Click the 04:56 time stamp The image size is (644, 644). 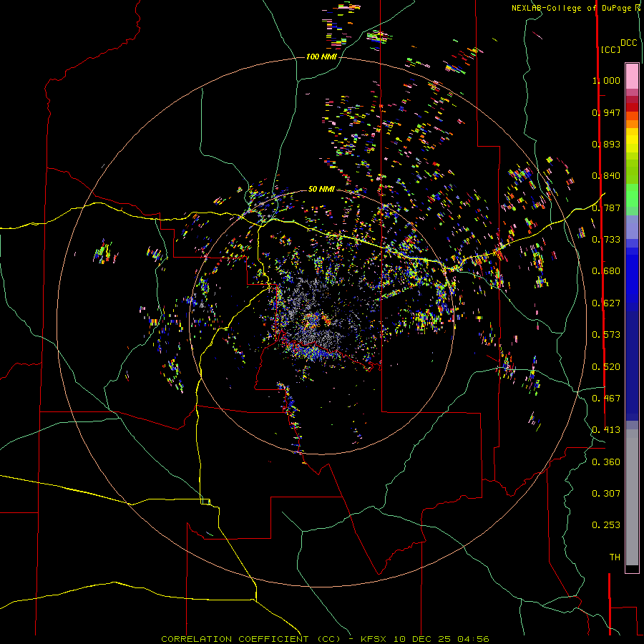click(474, 639)
